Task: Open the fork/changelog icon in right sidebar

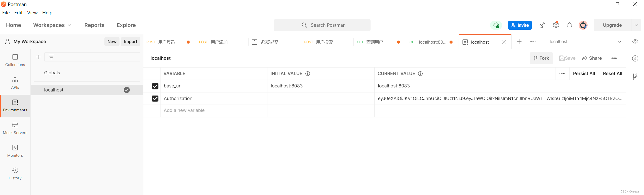Action: coord(635,76)
